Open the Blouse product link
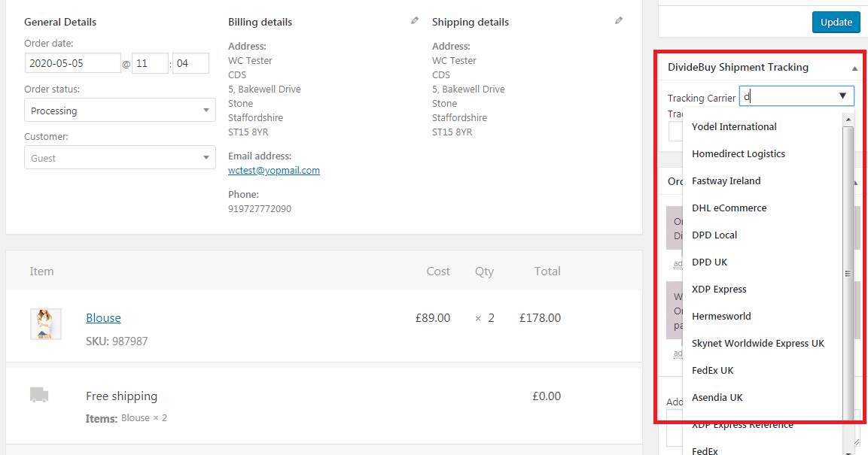This screenshot has width=868, height=455. 103,318
